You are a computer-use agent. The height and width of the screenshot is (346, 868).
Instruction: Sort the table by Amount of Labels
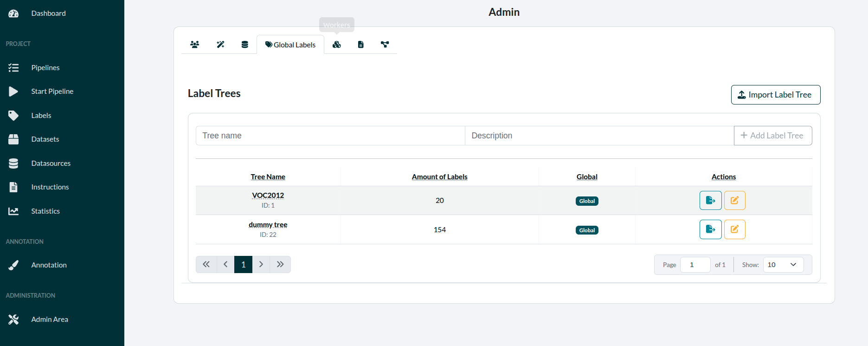coord(439,177)
